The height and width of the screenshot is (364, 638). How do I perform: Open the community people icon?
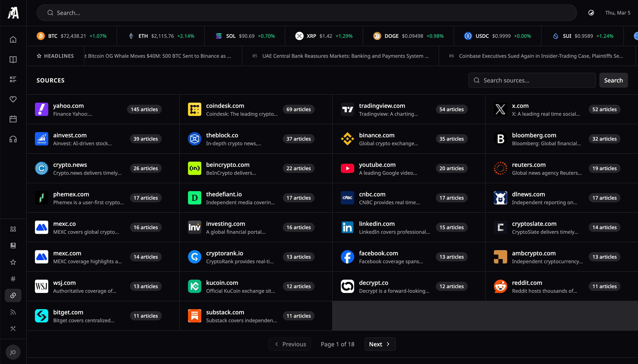click(13, 229)
